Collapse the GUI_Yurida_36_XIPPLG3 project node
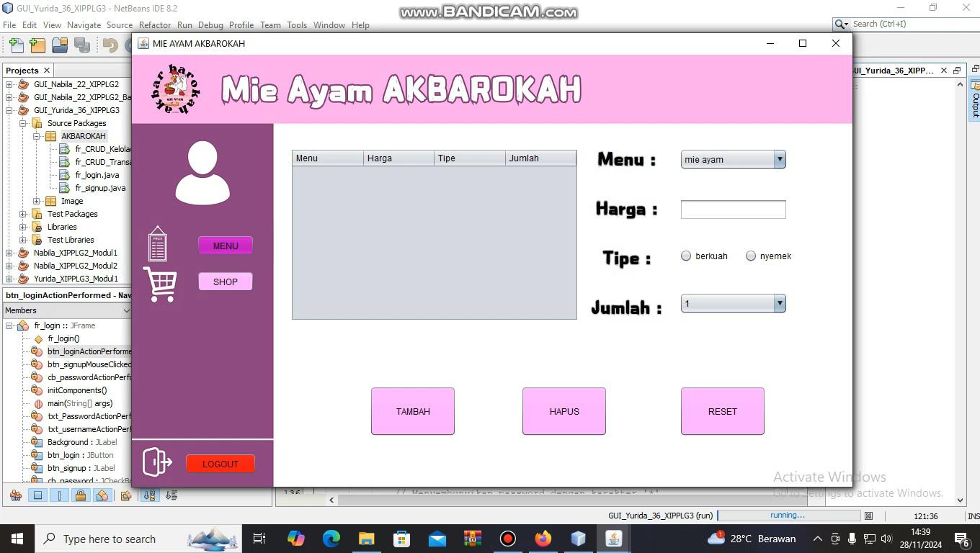This screenshot has width=980, height=553. coord(9,110)
